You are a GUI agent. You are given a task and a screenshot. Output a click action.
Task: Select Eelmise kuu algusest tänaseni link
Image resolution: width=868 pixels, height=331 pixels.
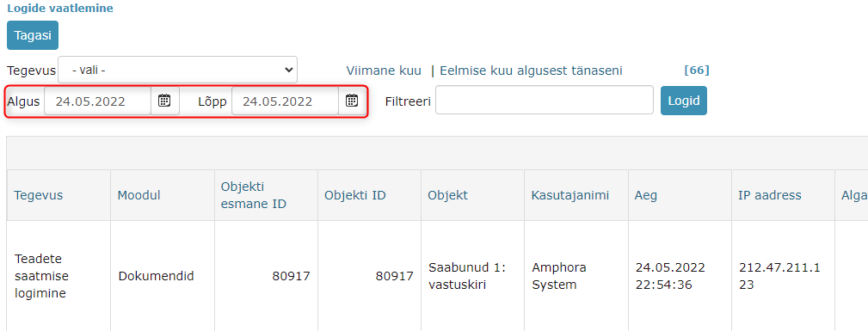tap(531, 70)
